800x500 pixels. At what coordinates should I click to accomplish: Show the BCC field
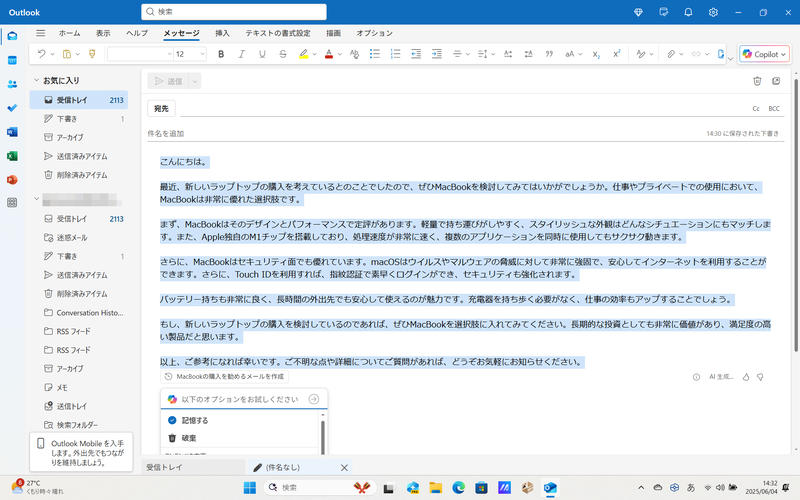[x=774, y=109]
